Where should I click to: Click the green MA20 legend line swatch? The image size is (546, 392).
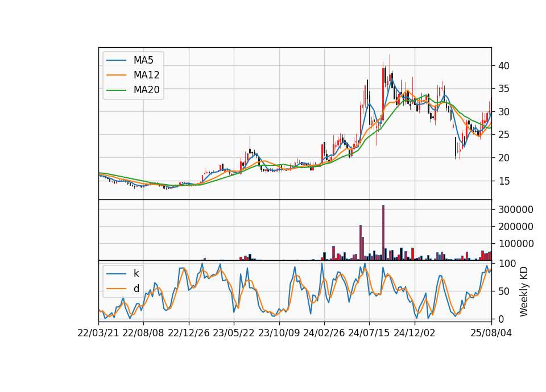point(116,90)
